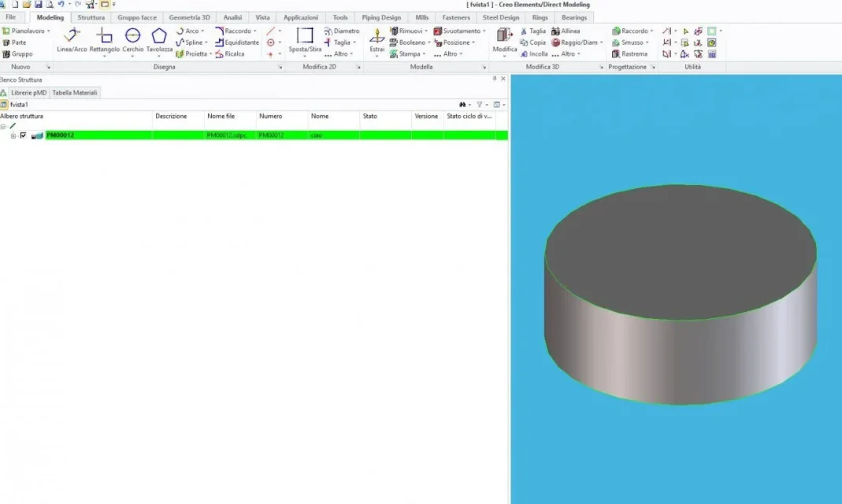The height and width of the screenshot is (504, 842).
Task: Open the Analisi tab
Action: (x=232, y=17)
